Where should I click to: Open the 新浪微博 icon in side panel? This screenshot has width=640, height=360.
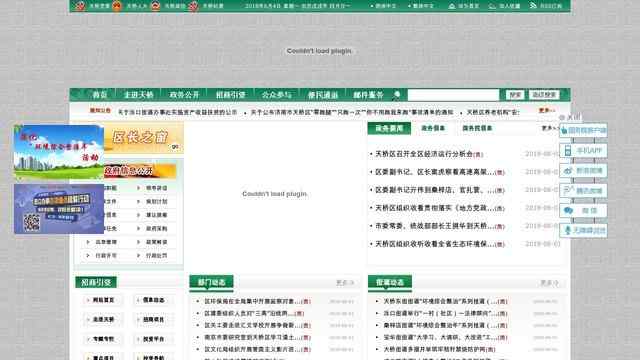click(x=568, y=171)
